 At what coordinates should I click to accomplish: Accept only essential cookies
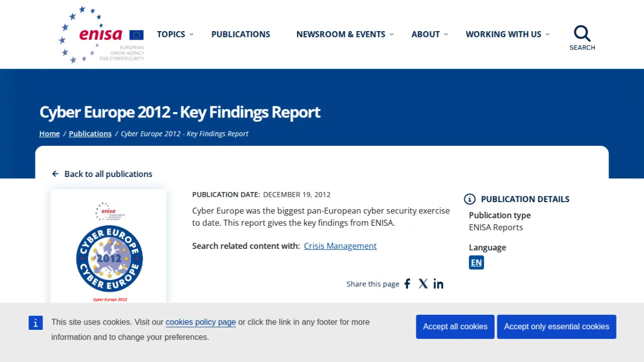click(557, 327)
